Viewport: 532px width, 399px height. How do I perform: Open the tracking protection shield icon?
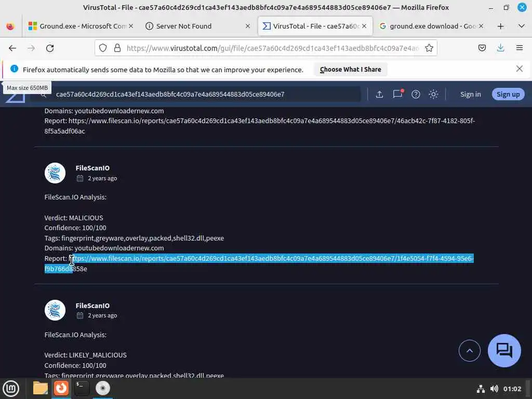tap(103, 48)
